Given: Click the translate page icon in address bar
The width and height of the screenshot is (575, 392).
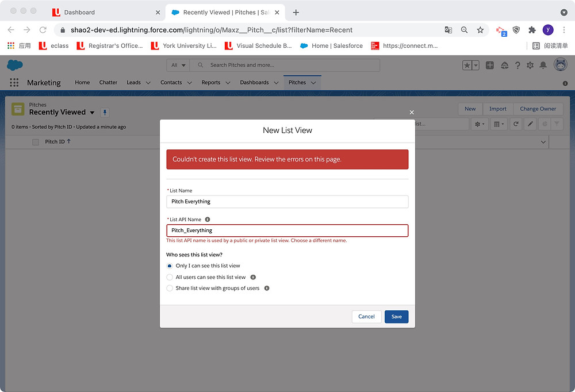Looking at the screenshot, I should pos(448,30).
